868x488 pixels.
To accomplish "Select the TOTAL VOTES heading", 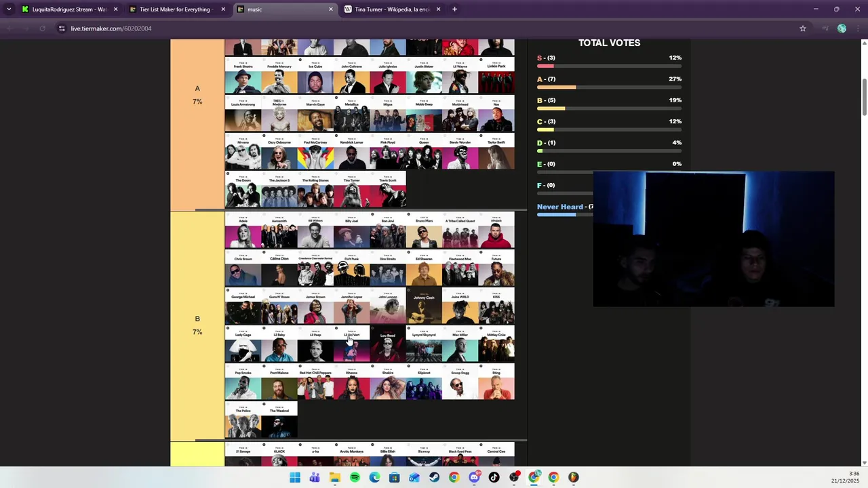I will click(609, 43).
